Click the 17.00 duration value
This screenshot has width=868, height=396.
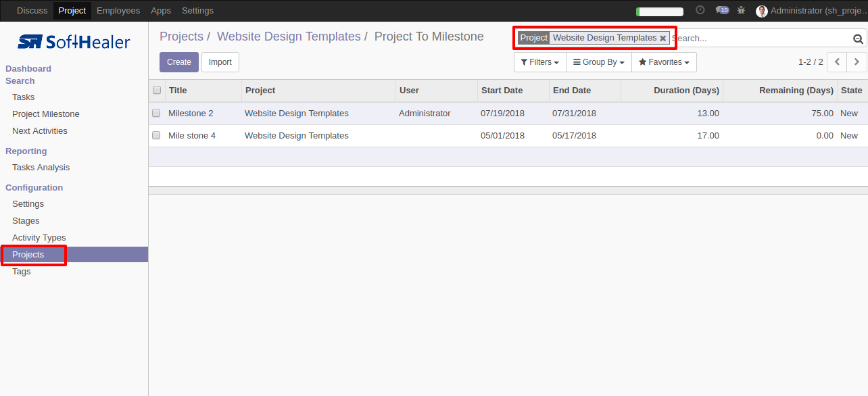pyautogui.click(x=708, y=136)
